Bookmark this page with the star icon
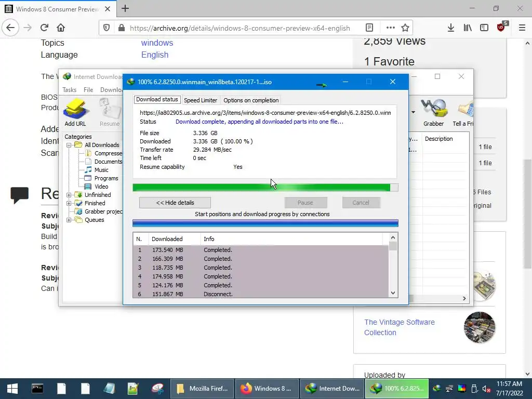Viewport: 532px width, 399px height. coord(405,28)
